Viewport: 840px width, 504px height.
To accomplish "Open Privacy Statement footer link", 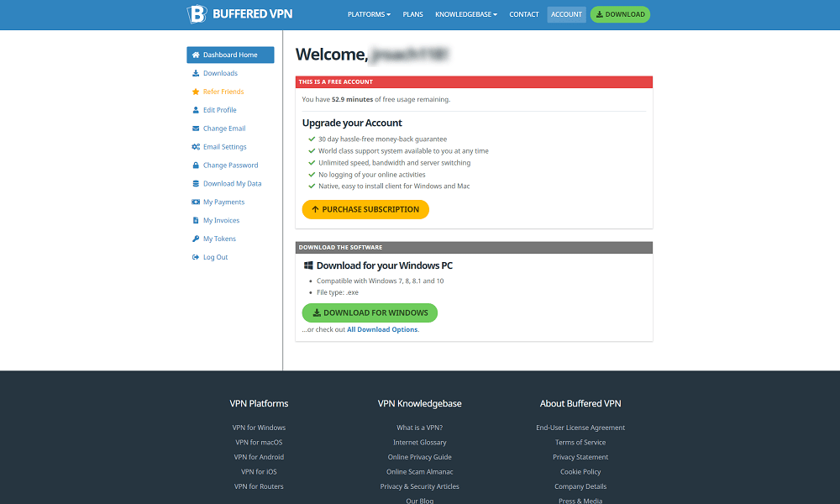I will click(580, 457).
